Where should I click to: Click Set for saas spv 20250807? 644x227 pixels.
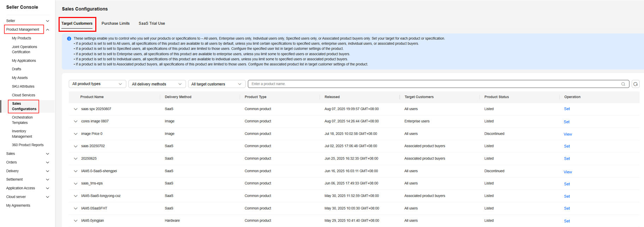567,109
